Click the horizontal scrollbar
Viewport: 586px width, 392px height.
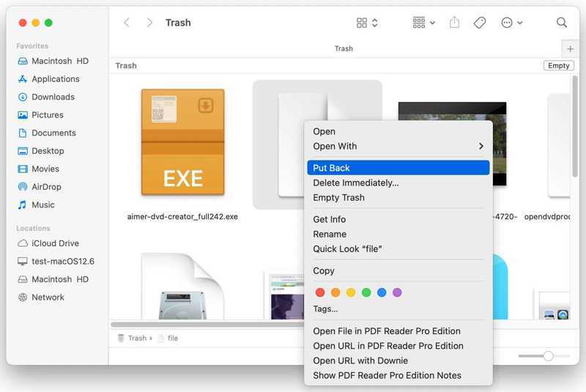(x=208, y=325)
